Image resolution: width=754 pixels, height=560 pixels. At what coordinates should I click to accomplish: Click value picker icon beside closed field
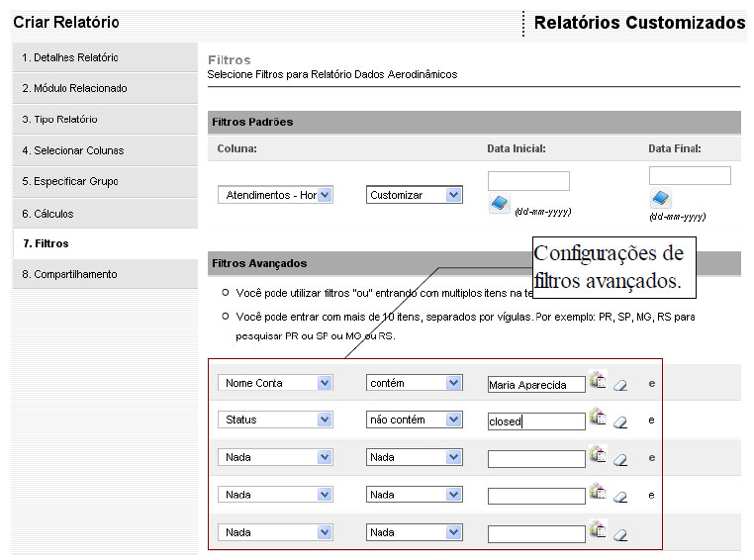coord(598,418)
